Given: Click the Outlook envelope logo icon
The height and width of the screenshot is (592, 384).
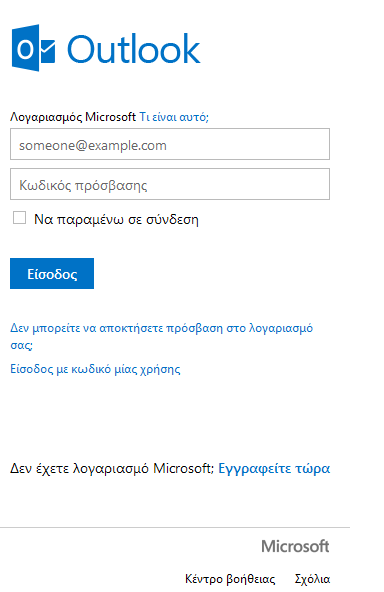Looking at the screenshot, I should pos(34,48).
